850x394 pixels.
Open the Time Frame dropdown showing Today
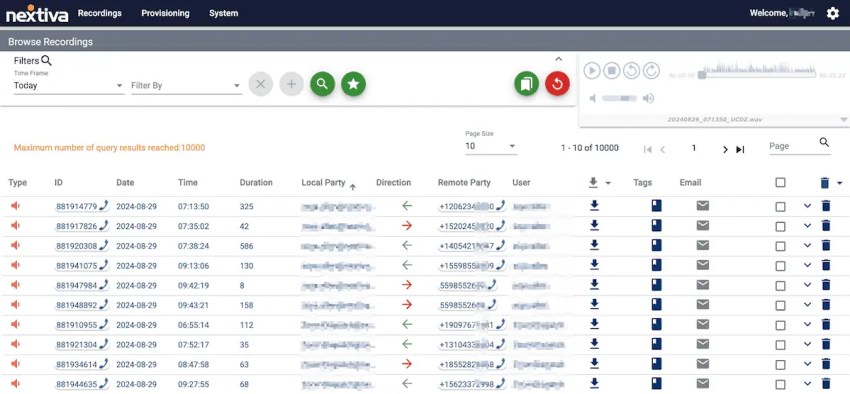pos(69,86)
